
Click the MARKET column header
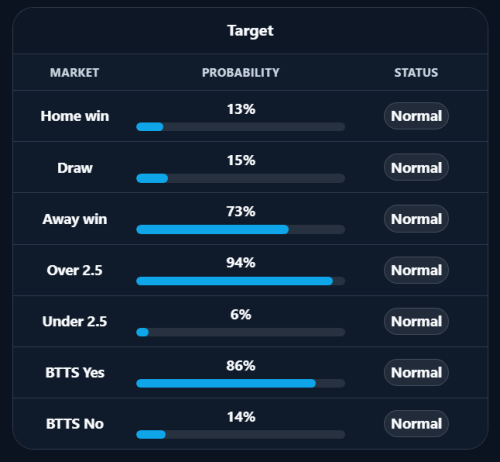[x=74, y=73]
